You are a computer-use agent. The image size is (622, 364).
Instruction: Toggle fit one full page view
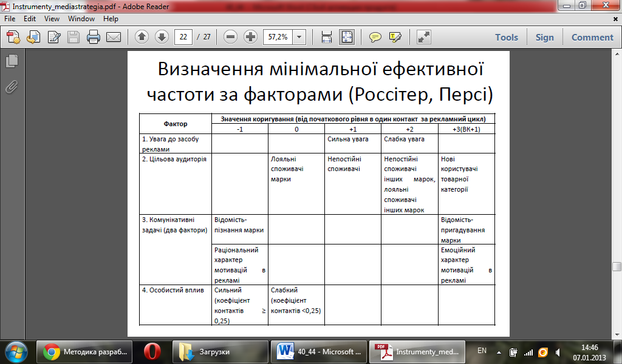point(347,37)
